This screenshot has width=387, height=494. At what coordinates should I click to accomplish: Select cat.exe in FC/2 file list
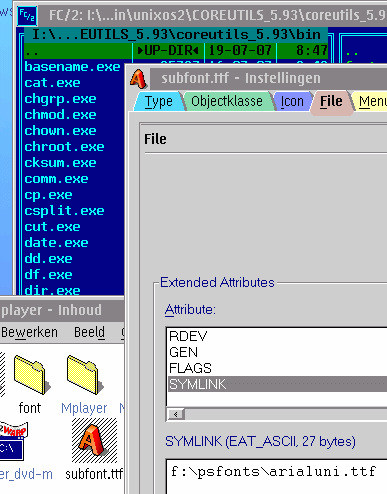coord(52,83)
